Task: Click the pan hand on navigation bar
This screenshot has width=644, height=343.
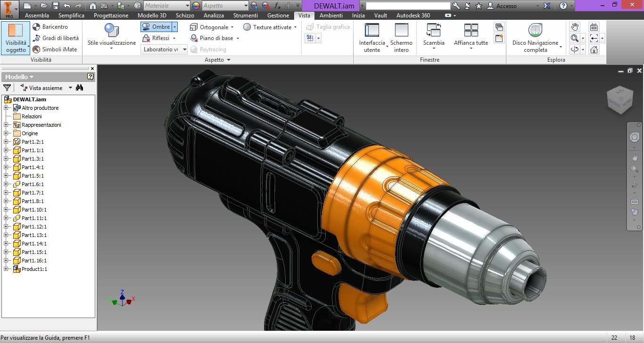Action: tap(634, 157)
